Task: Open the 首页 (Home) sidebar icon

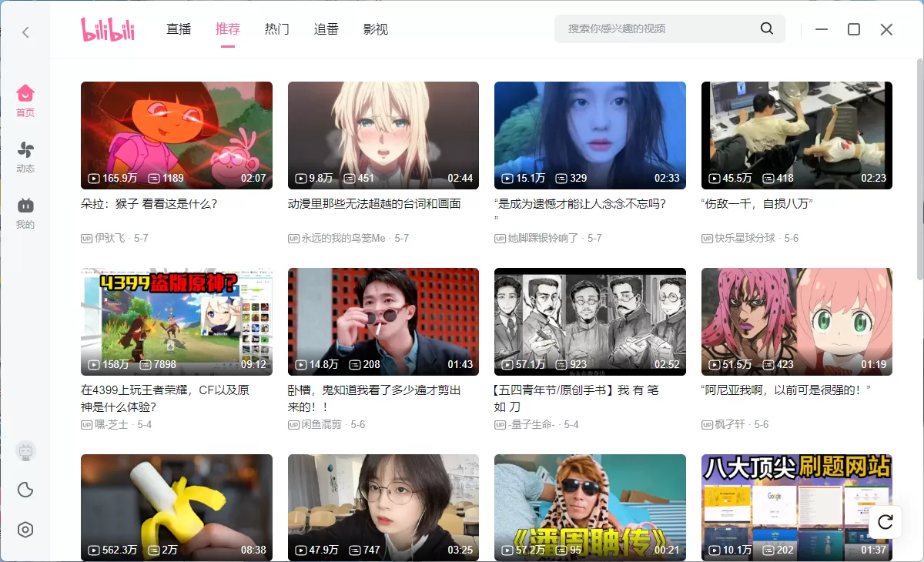Action: coord(25,100)
